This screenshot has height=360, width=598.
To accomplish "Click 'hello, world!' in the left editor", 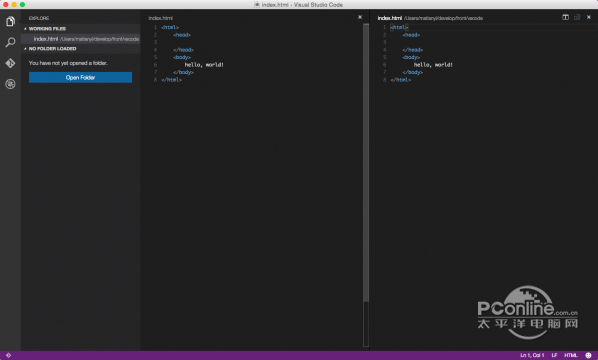I will tap(204, 65).
